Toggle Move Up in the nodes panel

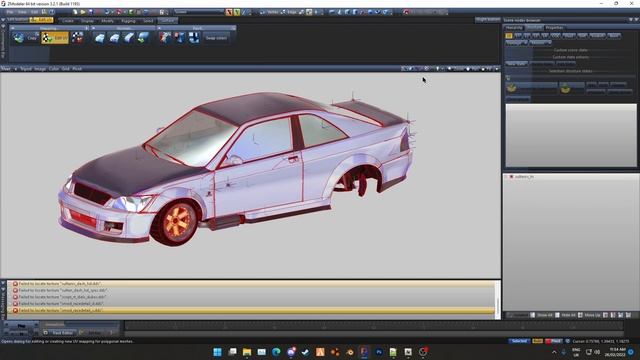[x=589, y=315]
